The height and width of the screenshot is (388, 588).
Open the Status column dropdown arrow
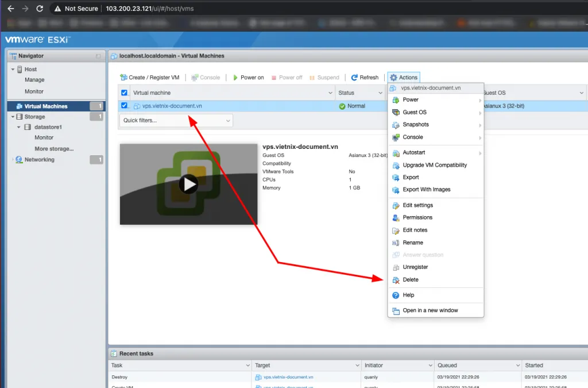click(x=380, y=93)
